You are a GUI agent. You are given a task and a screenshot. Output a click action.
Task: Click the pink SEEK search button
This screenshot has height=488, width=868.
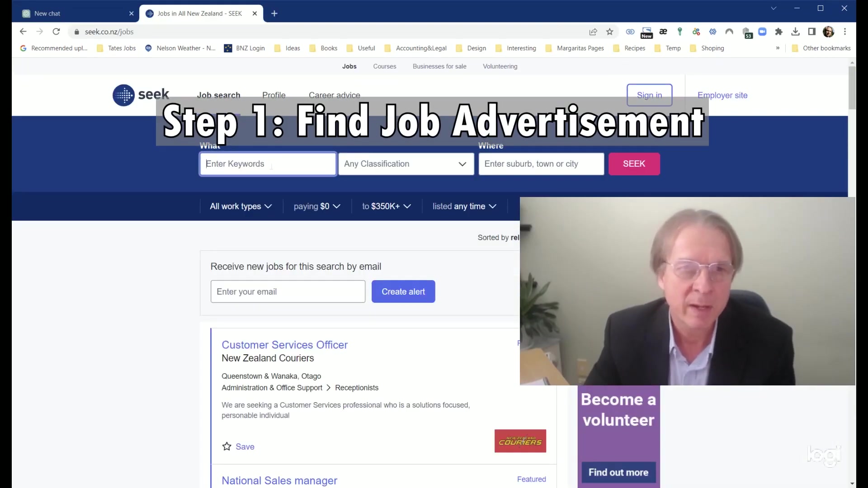click(634, 164)
